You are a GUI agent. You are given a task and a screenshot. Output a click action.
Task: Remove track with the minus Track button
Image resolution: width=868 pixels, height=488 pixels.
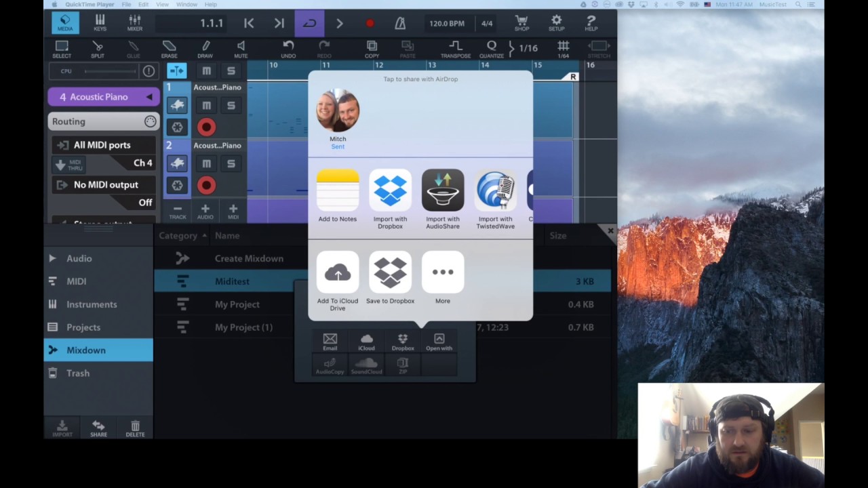(x=178, y=211)
